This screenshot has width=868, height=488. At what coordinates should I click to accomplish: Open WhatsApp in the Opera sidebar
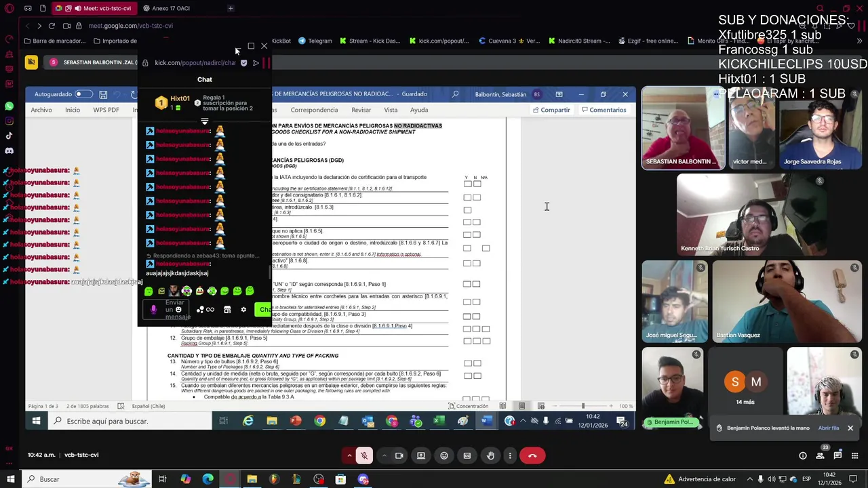tap(9, 106)
